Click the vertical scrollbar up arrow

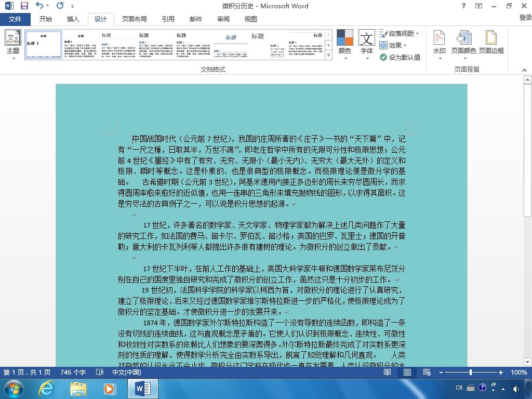(527, 79)
